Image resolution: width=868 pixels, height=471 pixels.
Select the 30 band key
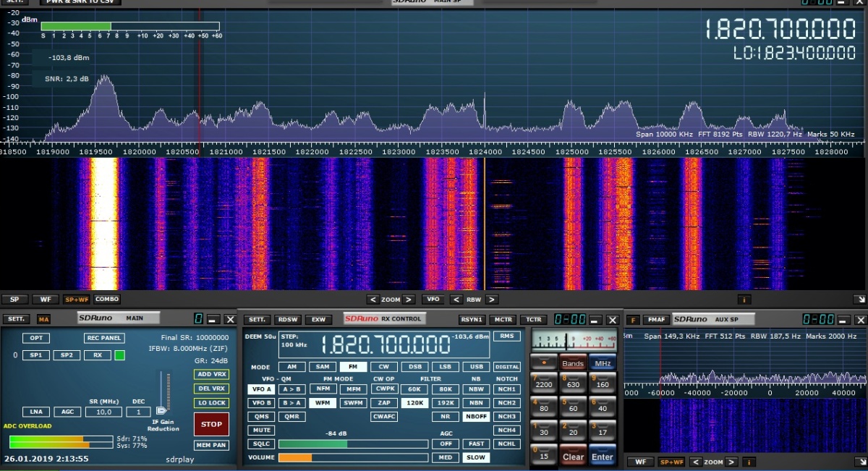click(x=544, y=432)
